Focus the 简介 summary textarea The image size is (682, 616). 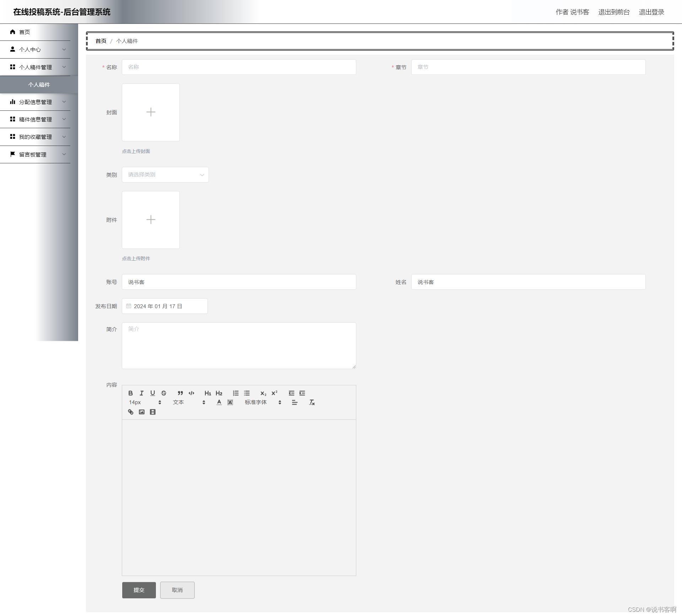[239, 345]
